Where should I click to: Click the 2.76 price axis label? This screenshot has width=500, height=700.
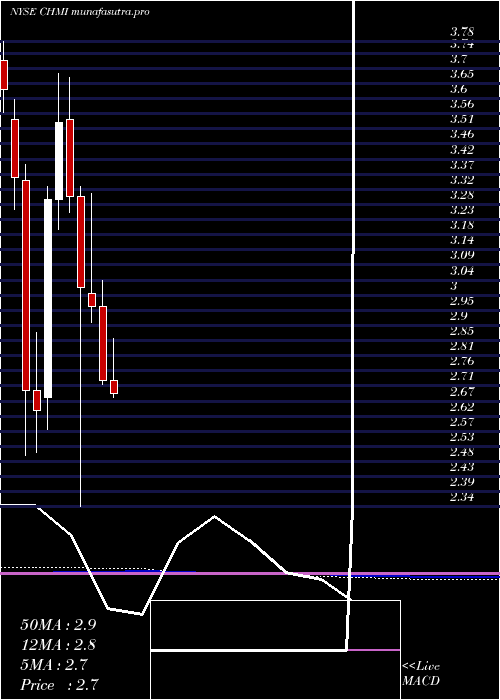click(462, 361)
